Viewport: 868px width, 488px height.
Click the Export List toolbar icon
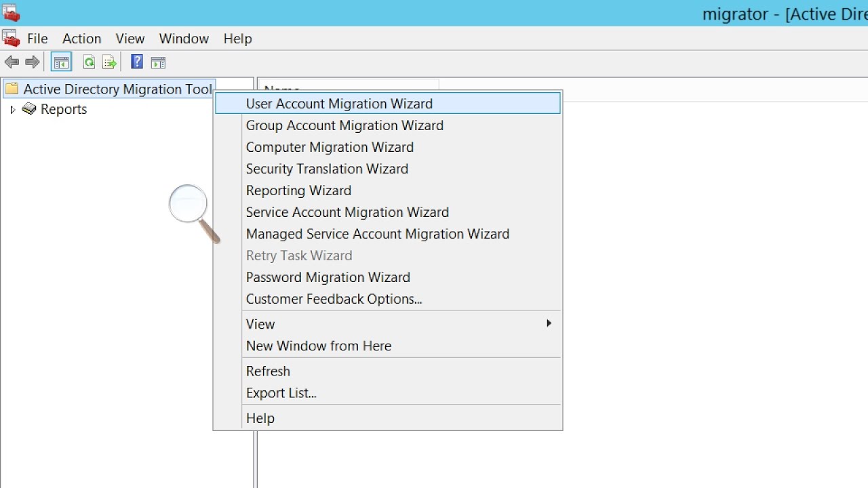pos(109,62)
